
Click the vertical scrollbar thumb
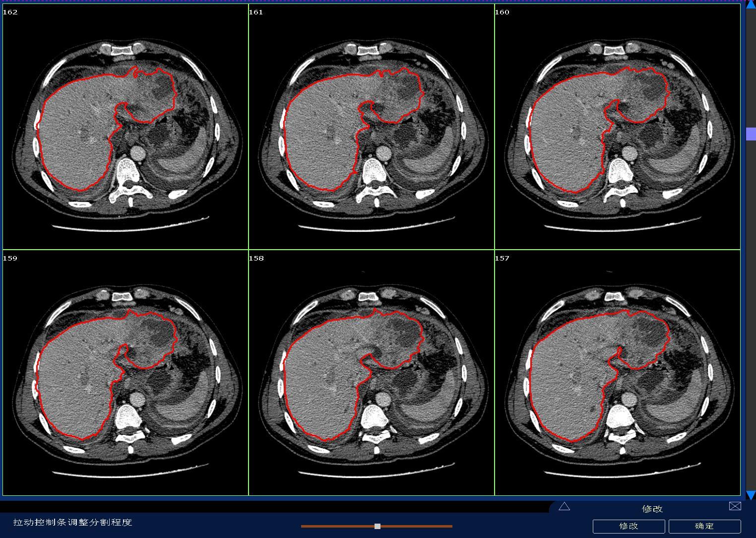point(751,134)
